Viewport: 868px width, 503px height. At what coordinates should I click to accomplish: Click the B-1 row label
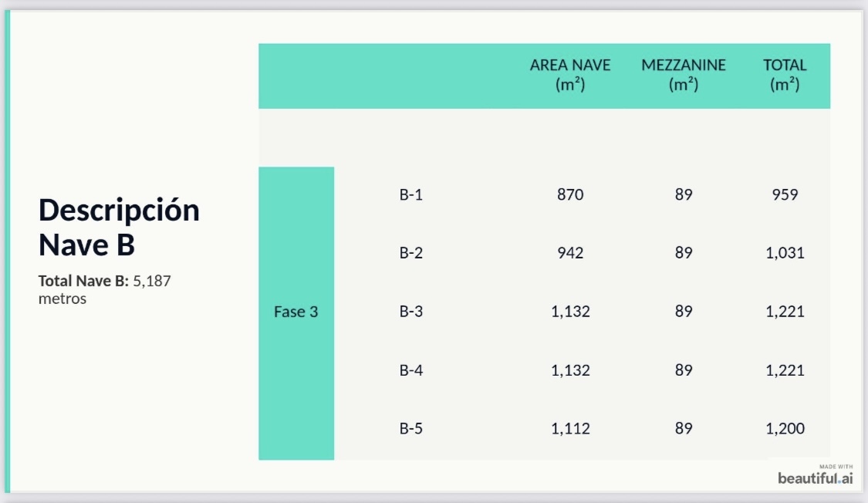[x=411, y=194]
